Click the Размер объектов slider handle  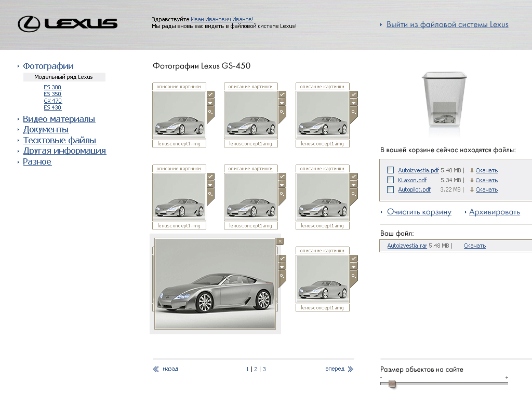391,383
